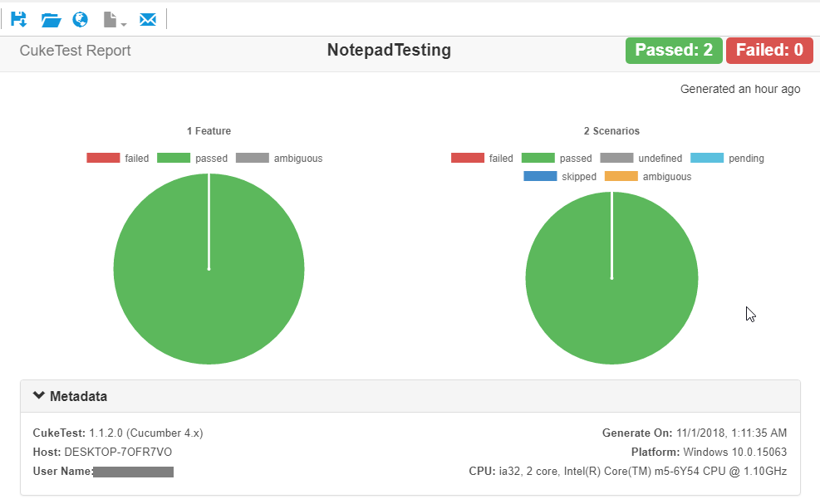Toggle the failed legend in Scenarios chart
The width and height of the screenshot is (820, 504).
pyautogui.click(x=482, y=158)
